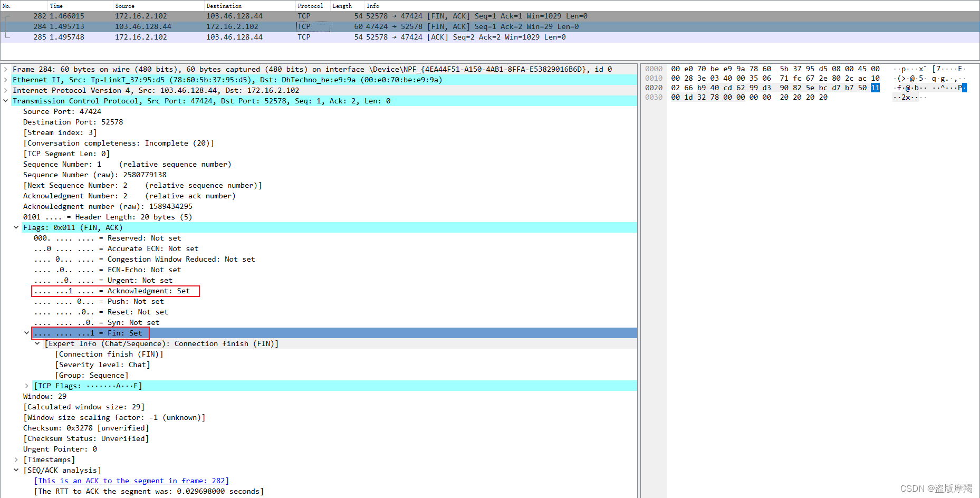Sort packets by Protocol column header
This screenshot has height=498, width=980.
click(x=313, y=6)
